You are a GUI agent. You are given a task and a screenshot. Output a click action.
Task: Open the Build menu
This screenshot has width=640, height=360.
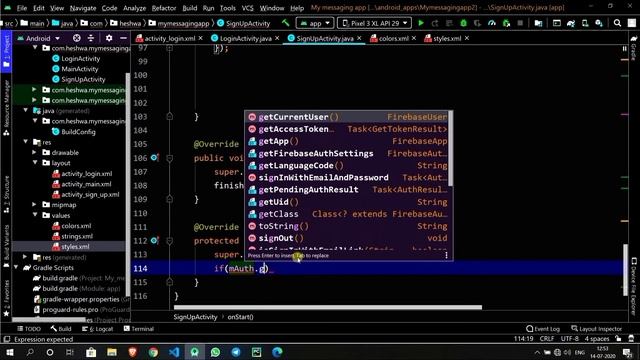tap(189, 8)
